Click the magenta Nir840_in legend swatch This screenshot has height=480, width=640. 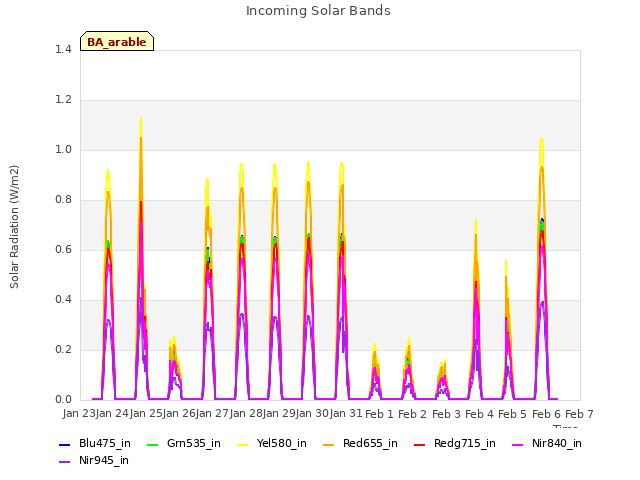(x=518, y=444)
